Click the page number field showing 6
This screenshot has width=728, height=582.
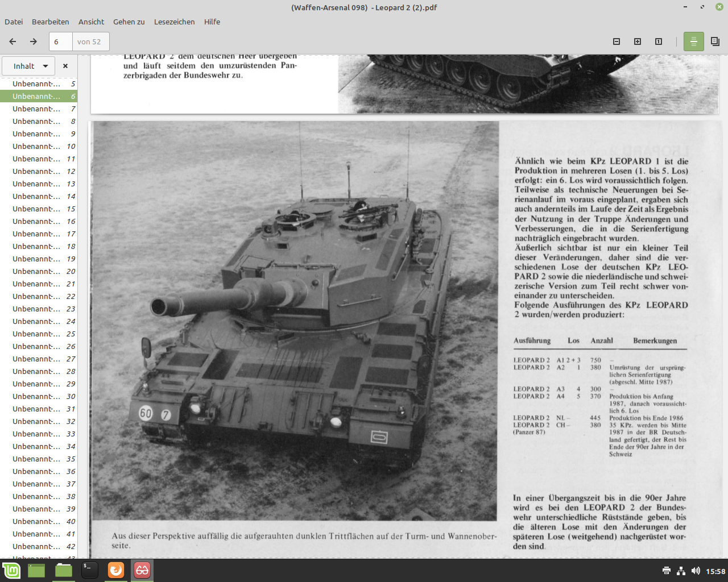click(x=61, y=41)
